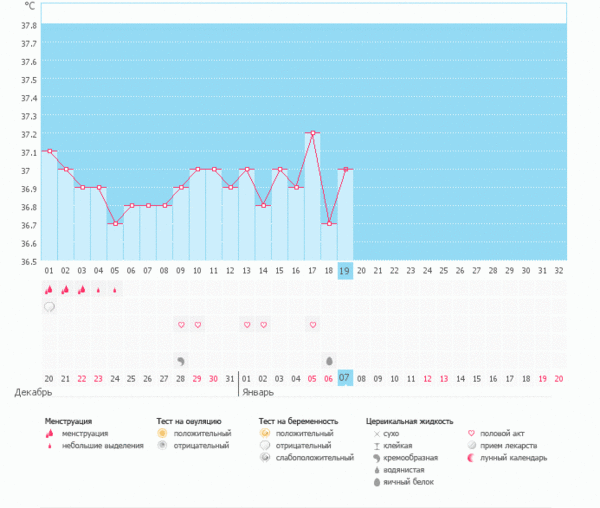Click the intercourse heart on cycle day 17
600x508 pixels.
point(313,325)
